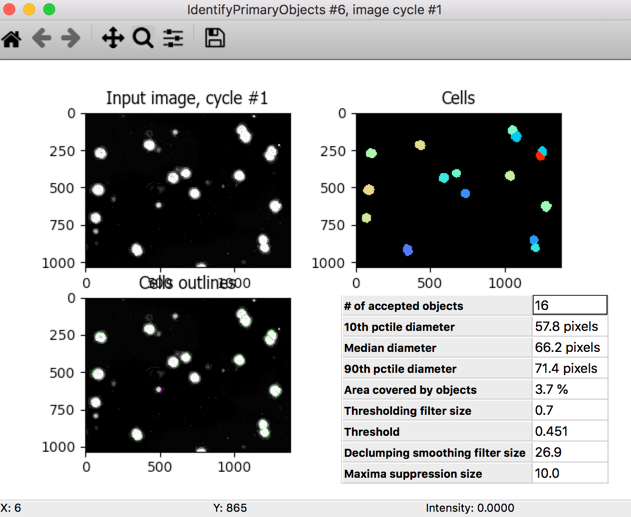Image resolution: width=631 pixels, height=517 pixels.
Task: Click the 'Y: 865' status bar entry
Action: (x=230, y=508)
